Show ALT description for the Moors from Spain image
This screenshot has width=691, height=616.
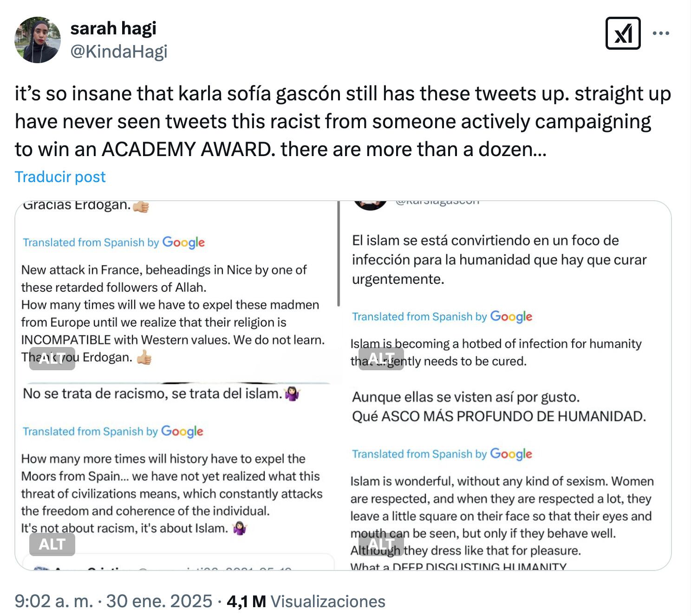(x=52, y=544)
